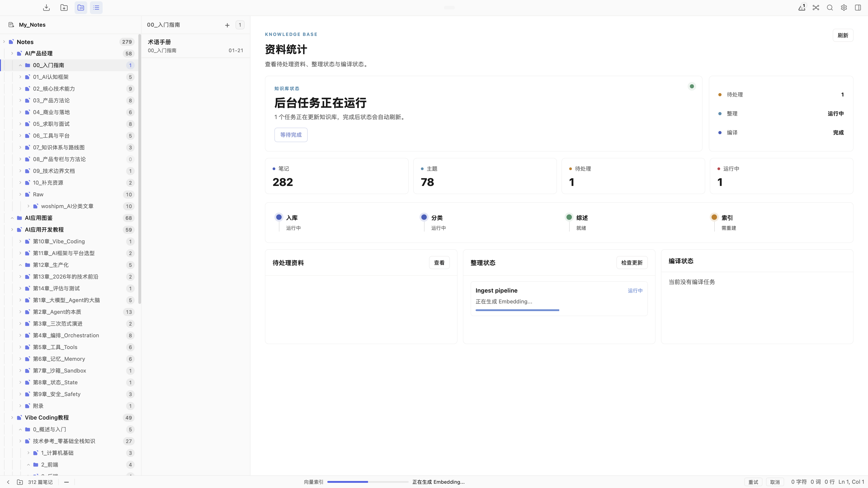Image resolution: width=868 pixels, height=488 pixels.
Task: Click the Raw folder icon
Action: [x=28, y=194]
